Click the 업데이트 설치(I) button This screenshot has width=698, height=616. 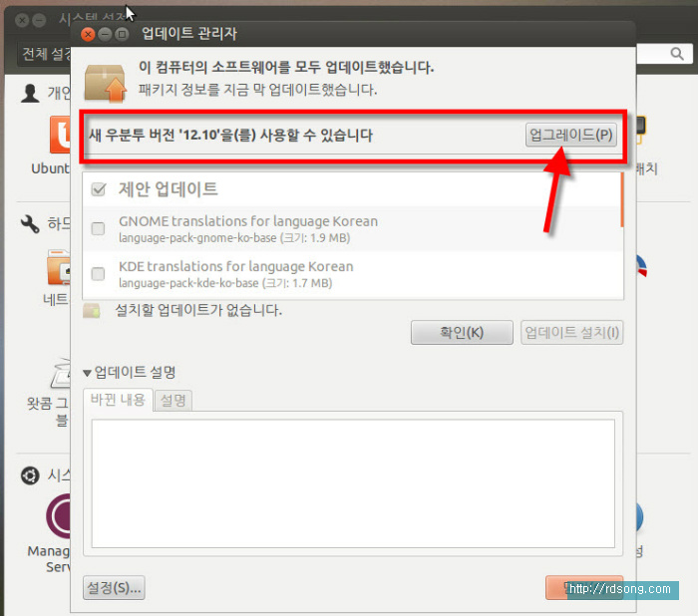572,332
